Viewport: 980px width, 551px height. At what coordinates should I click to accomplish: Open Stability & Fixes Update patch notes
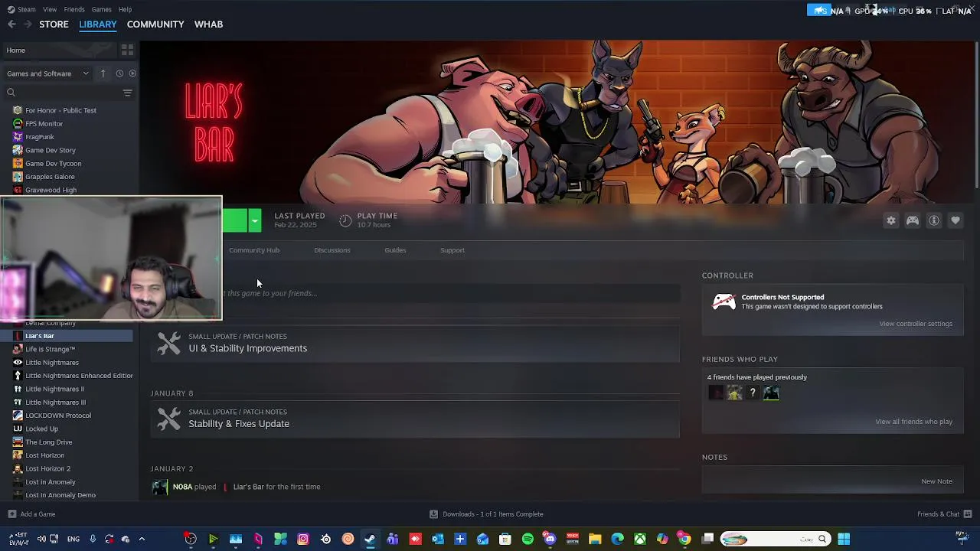point(414,419)
